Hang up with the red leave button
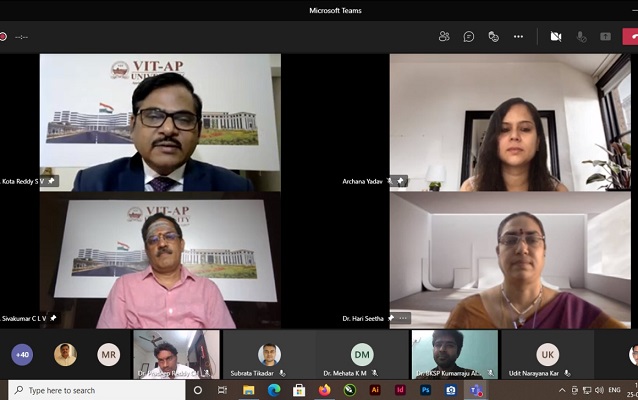 click(x=630, y=36)
